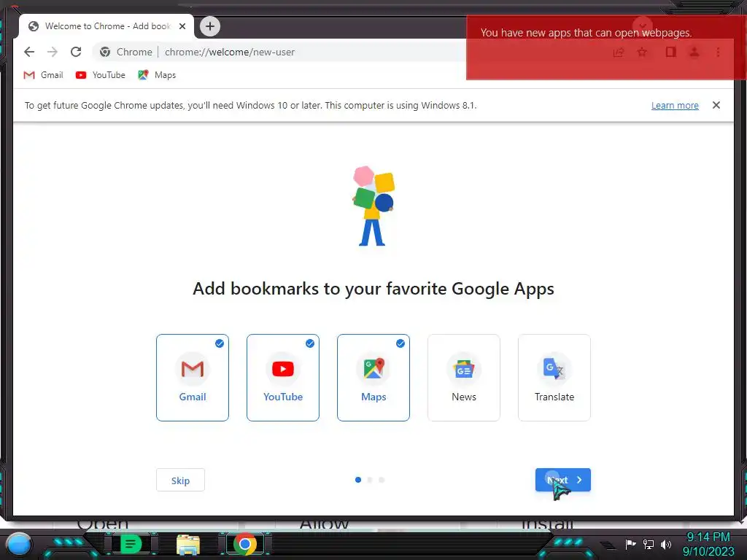
Task: Uncheck the Gmail app card
Action: (193, 378)
